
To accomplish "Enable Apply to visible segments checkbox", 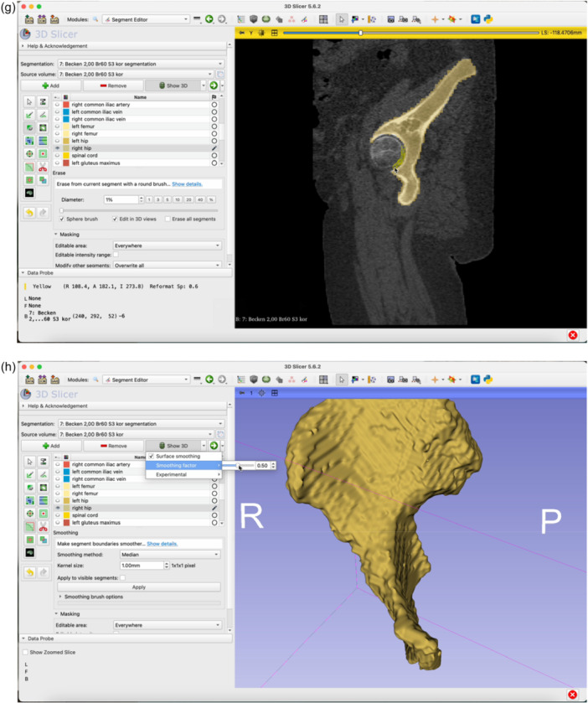I will 123,578.
